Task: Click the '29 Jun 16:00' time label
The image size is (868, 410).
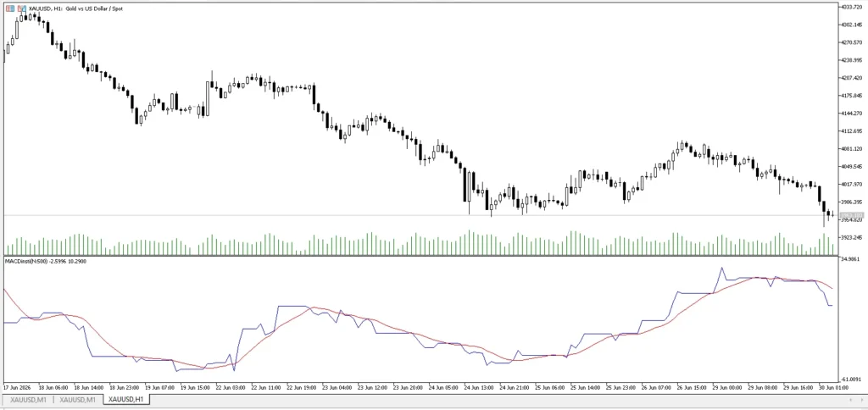Action: pos(797,387)
